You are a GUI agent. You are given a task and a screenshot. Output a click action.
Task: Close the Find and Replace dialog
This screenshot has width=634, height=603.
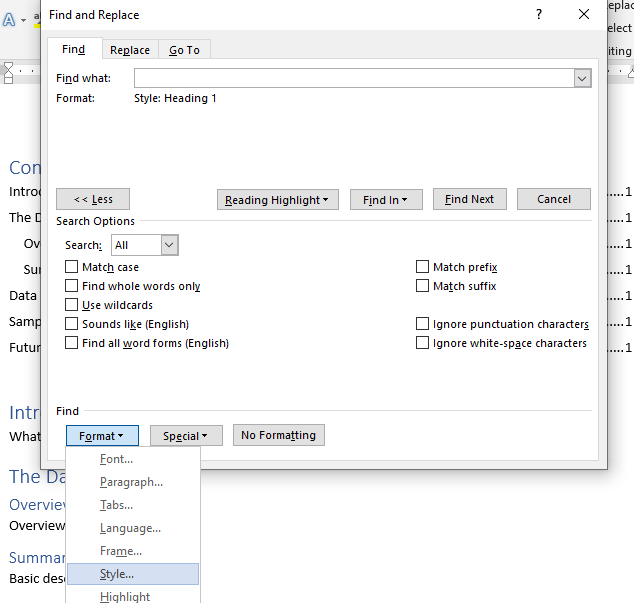click(x=584, y=15)
